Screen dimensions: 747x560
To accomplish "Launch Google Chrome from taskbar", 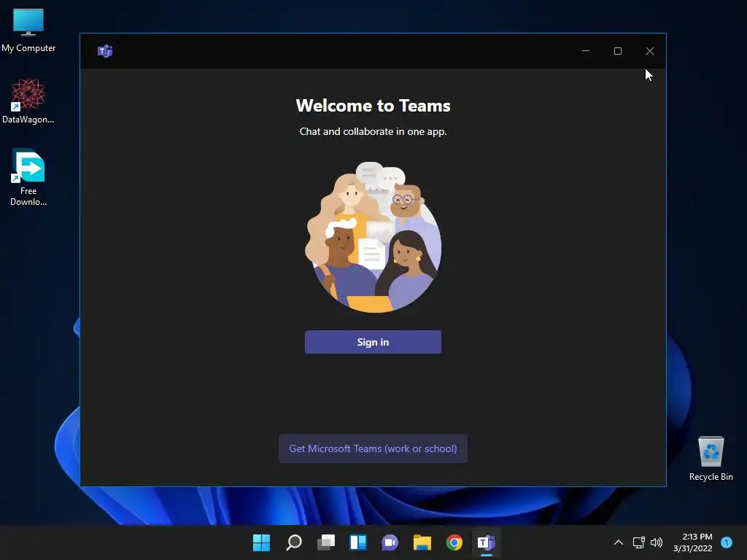I will pos(454,542).
